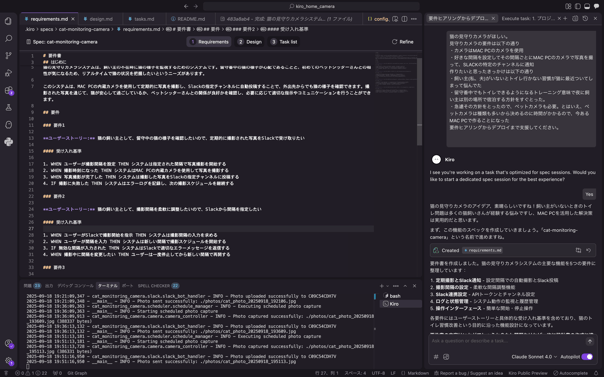Screen dimensions: 604x377
Task: Go forward with the navigation arrow
Action: (196, 6)
